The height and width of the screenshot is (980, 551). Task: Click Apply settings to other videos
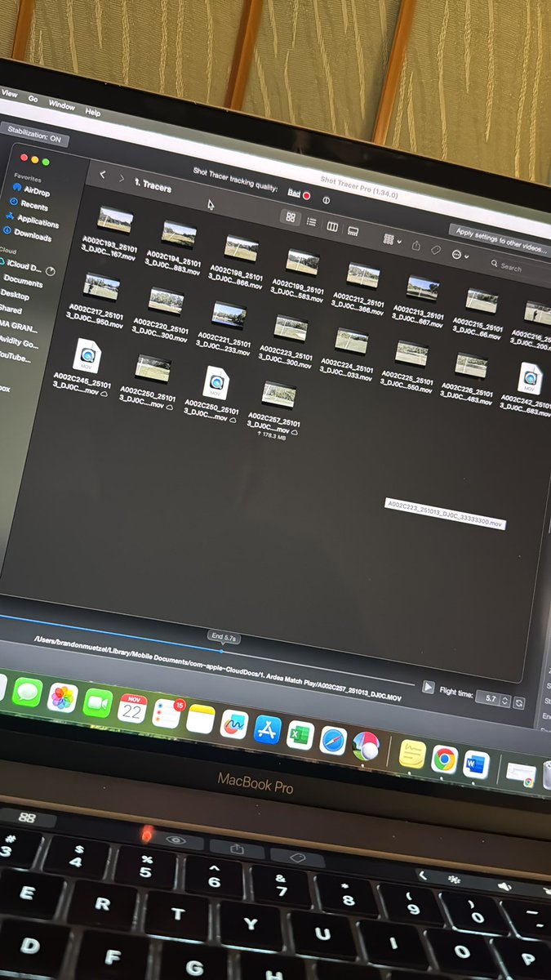(500, 240)
